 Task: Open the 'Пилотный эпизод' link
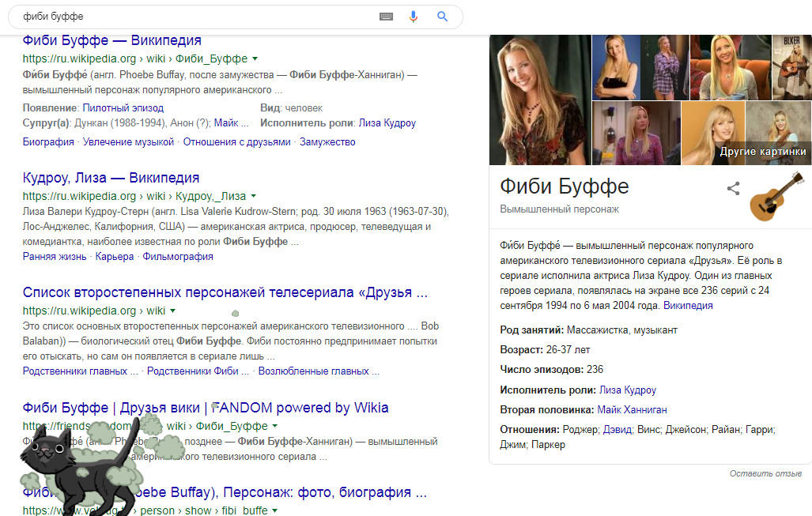[123, 107]
